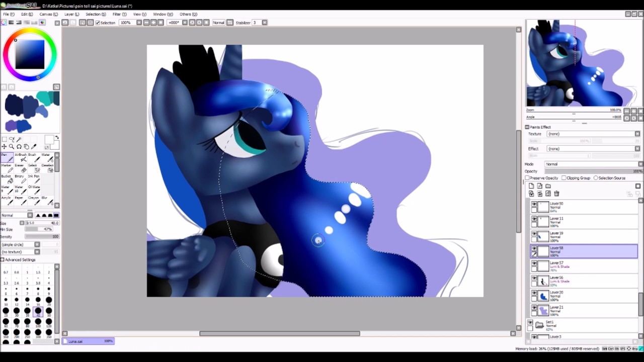Activate the Eyedropper color picker tool
Image resolution: width=644 pixels, height=362 pixels.
click(34, 147)
